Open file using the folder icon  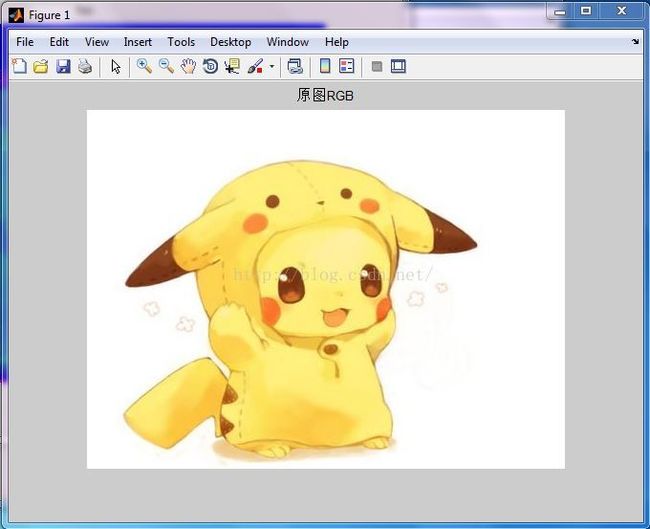(41, 66)
